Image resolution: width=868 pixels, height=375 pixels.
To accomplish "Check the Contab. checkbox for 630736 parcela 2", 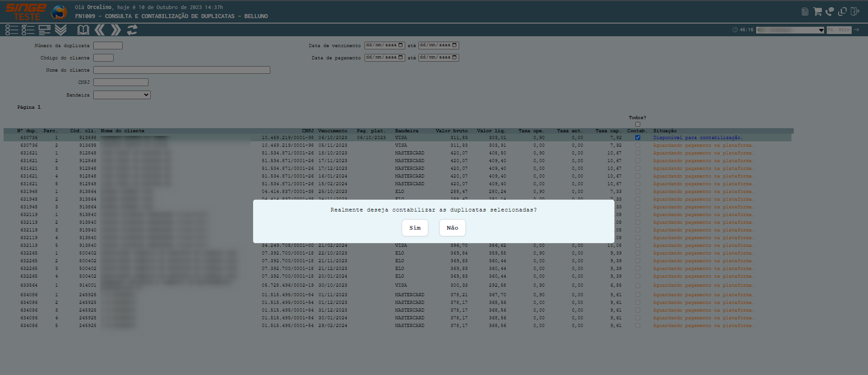I will click(638, 145).
